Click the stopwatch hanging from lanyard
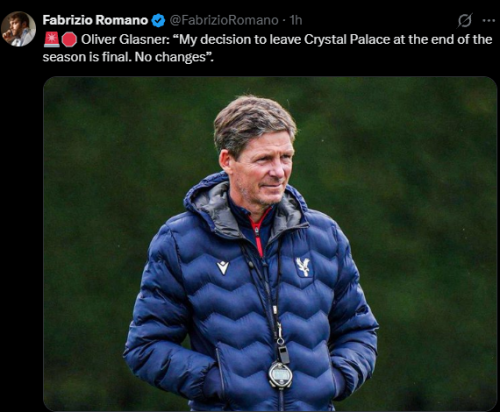500x412 pixels. pos(281,375)
